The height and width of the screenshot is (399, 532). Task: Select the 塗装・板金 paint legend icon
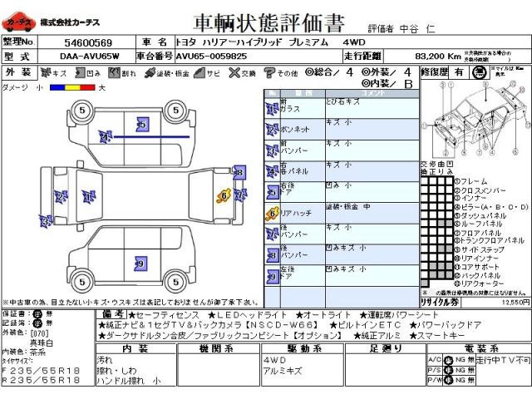click(150, 72)
